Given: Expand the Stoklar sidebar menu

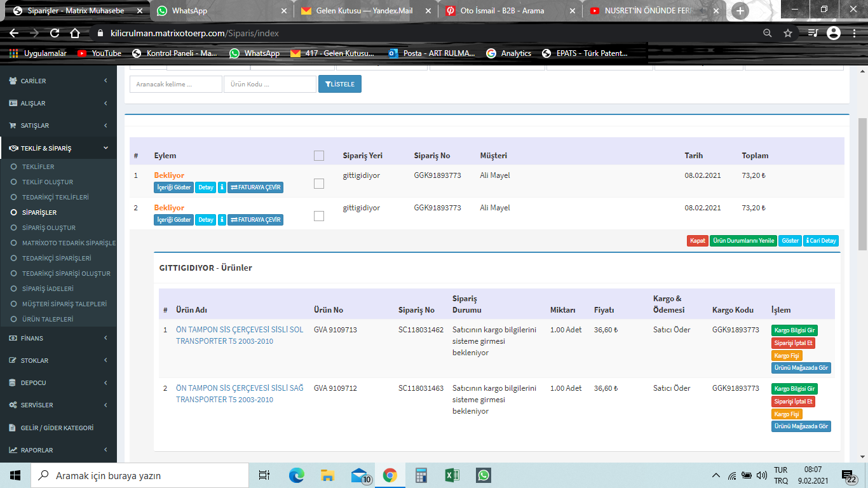Looking at the screenshot, I should click(58, 360).
